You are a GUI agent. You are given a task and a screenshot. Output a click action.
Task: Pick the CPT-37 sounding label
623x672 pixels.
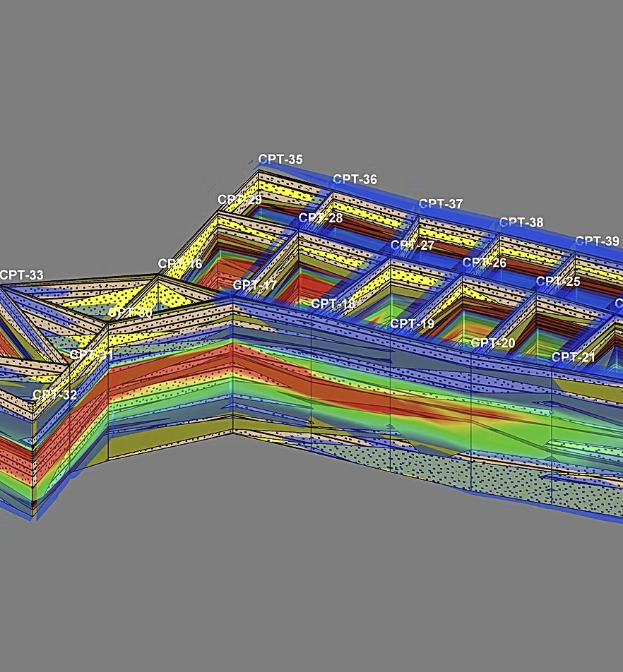pos(441,204)
